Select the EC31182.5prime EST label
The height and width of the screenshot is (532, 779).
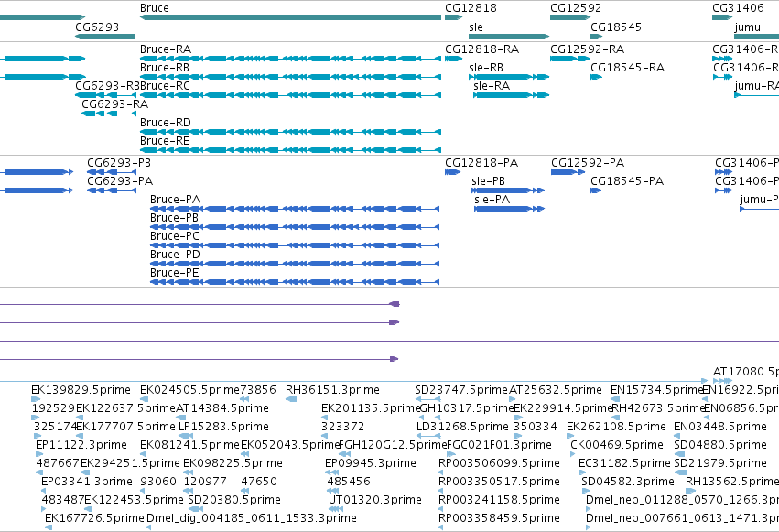[624, 463]
